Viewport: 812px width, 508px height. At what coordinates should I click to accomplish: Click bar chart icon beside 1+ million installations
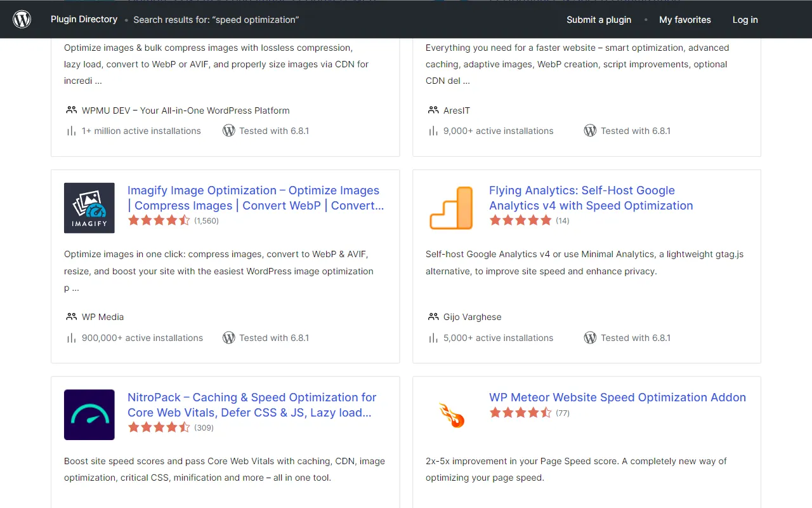[71, 131]
